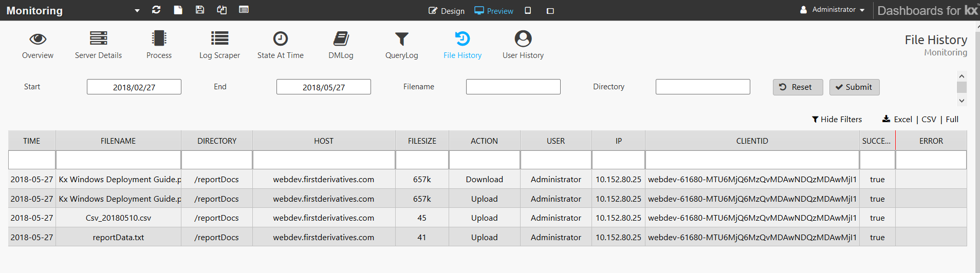Screen dimensions: 980x273
Task: Click the FILENAME column filter box
Action: (118, 160)
